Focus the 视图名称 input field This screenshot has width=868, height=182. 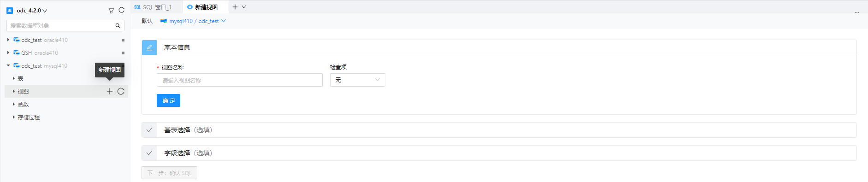(240, 80)
